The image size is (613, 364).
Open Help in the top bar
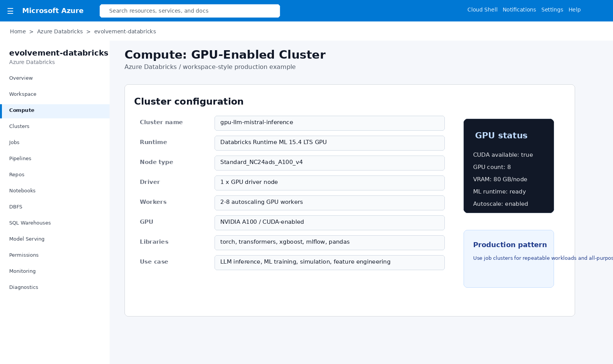tap(574, 10)
